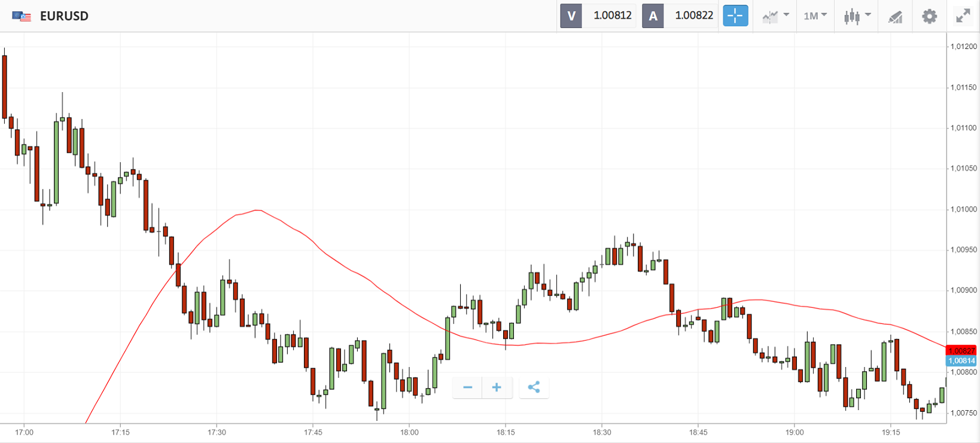980x443 pixels.
Task: Click the 19:15 time axis label
Action: tap(891, 432)
